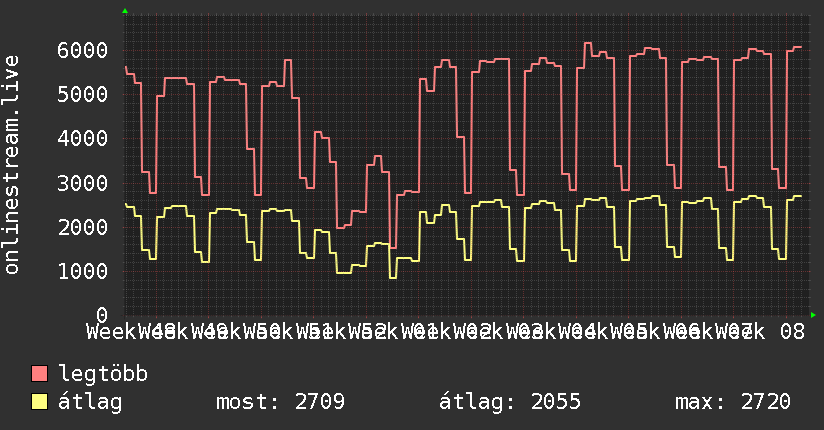824x430 pixels.
Task: Click the onlinestream.live vertical axis title
Action: click(x=12, y=165)
